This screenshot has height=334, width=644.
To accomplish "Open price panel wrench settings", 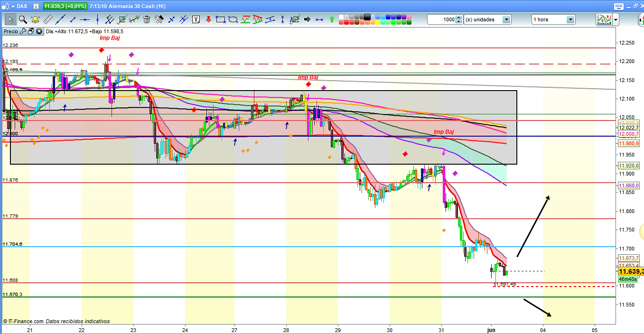I will tap(22, 31).
